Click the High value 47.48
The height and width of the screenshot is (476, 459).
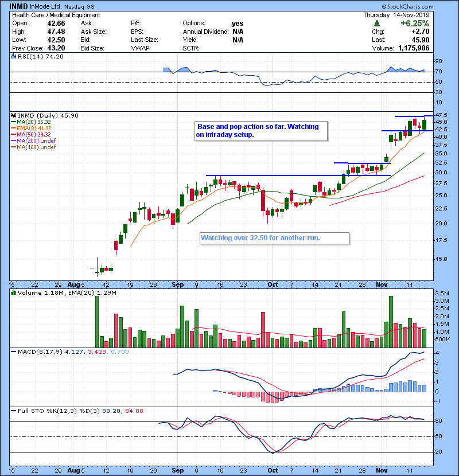[56, 32]
